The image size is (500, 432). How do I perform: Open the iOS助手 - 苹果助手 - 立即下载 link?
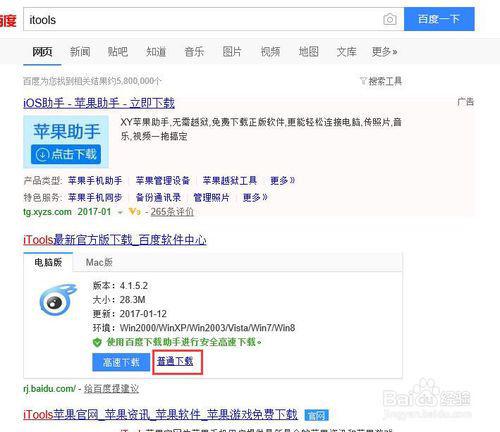click(x=99, y=103)
